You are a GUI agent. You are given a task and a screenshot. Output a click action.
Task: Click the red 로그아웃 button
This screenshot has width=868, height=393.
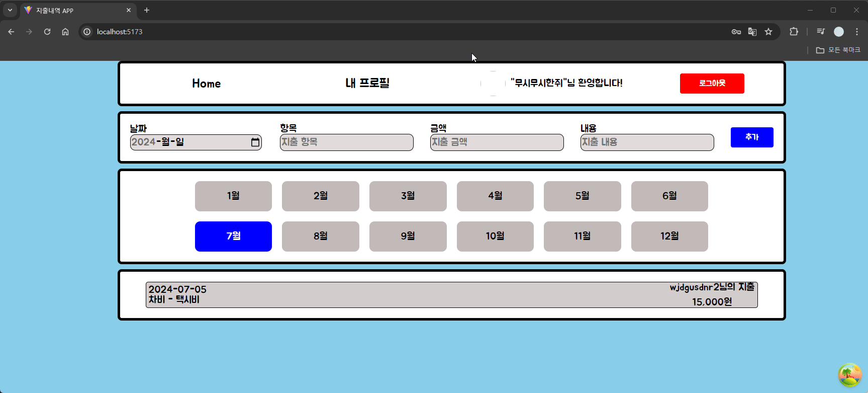click(x=712, y=84)
